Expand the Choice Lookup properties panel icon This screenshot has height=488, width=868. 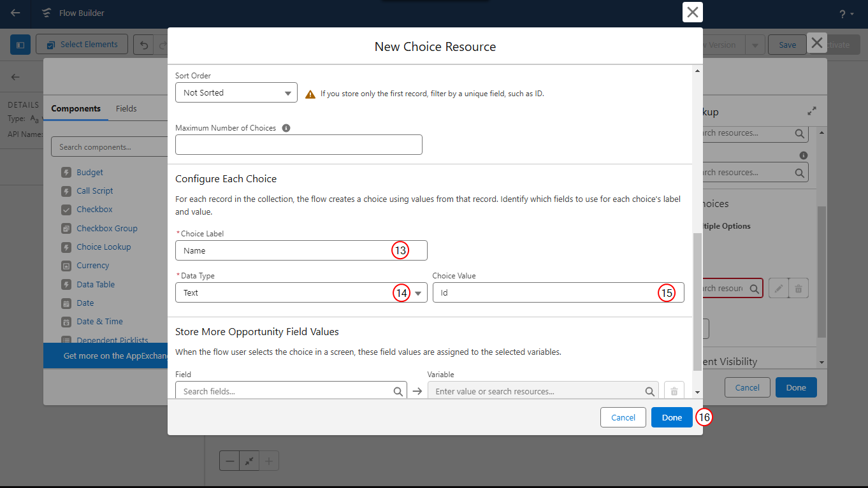pos(812,111)
